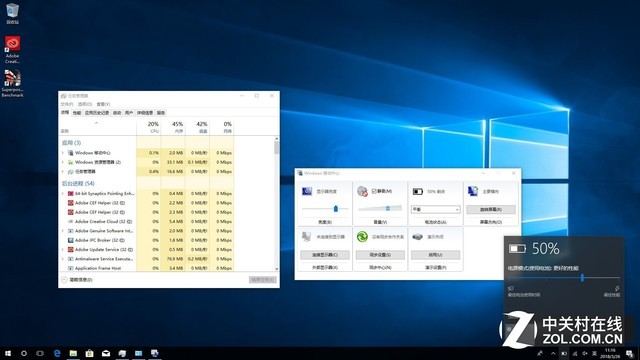Select the Adobe CEF Helper row using 2.2 MB
640x360 pixels.
[147, 203]
